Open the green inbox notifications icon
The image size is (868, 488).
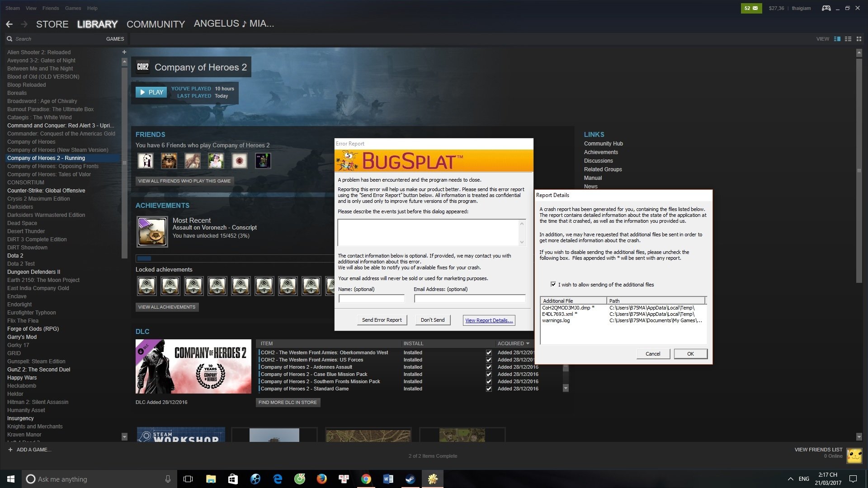click(751, 8)
